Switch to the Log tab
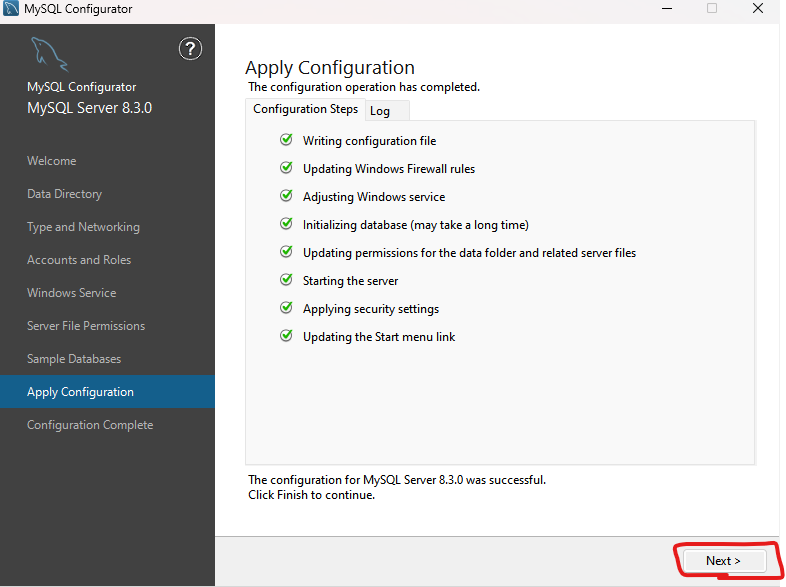The height and width of the screenshot is (587, 786). pyautogui.click(x=387, y=111)
